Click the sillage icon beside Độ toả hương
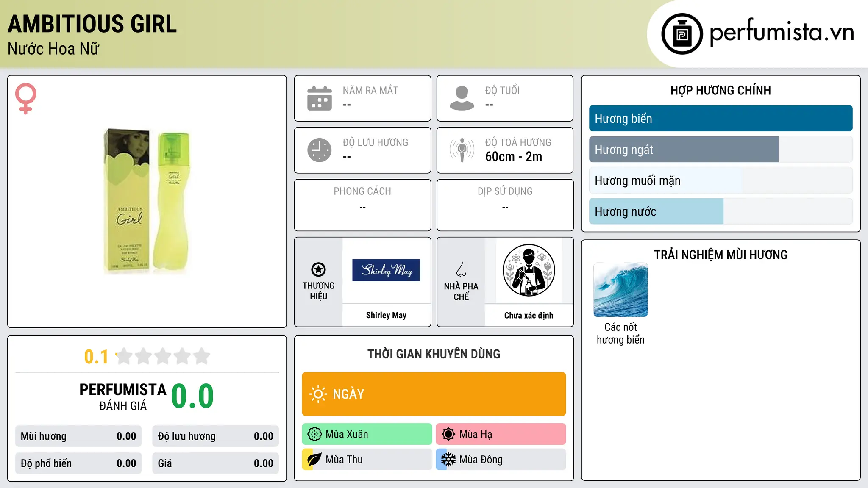 coord(462,150)
